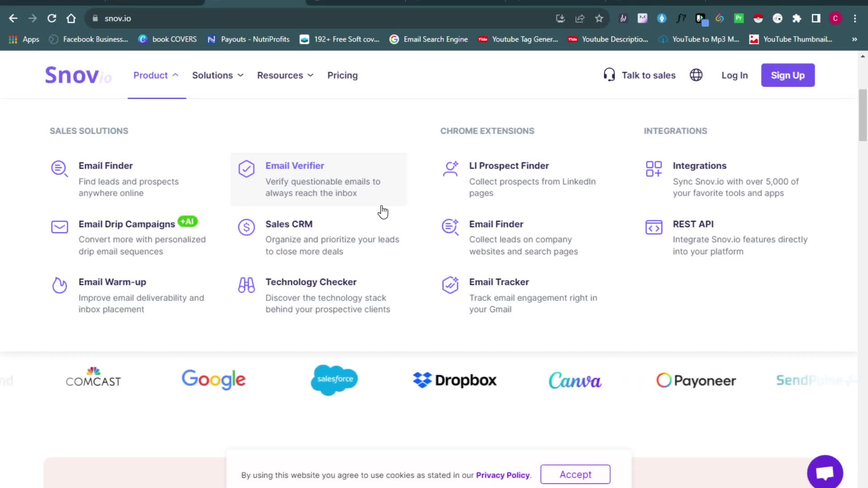Select Email Verifier from the menu

coord(295,166)
